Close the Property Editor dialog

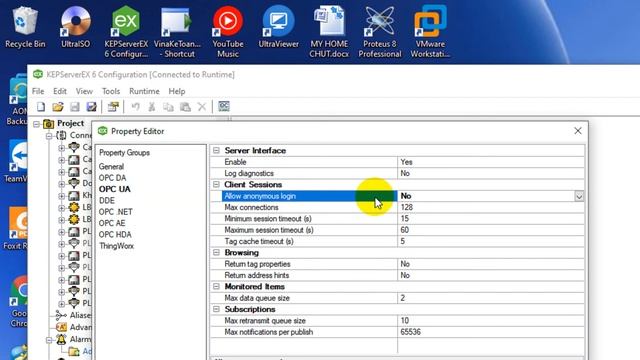coord(578,131)
